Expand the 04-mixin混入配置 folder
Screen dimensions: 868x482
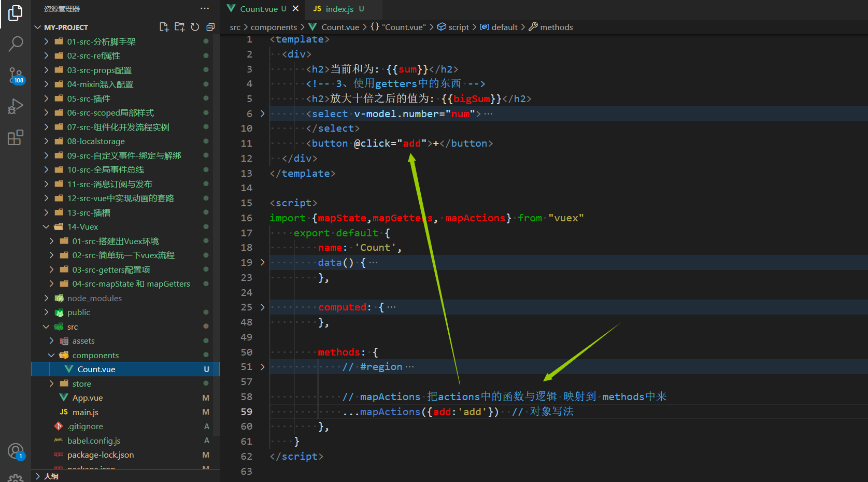pyautogui.click(x=46, y=84)
